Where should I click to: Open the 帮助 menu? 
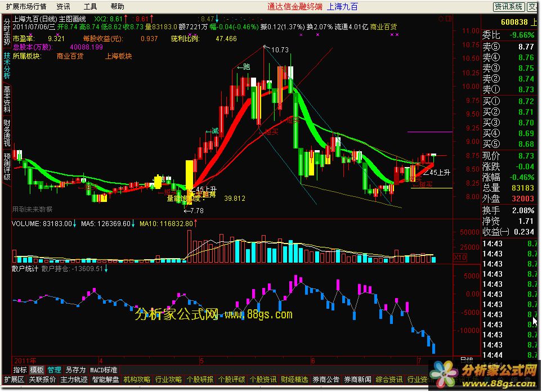[x=118, y=7]
